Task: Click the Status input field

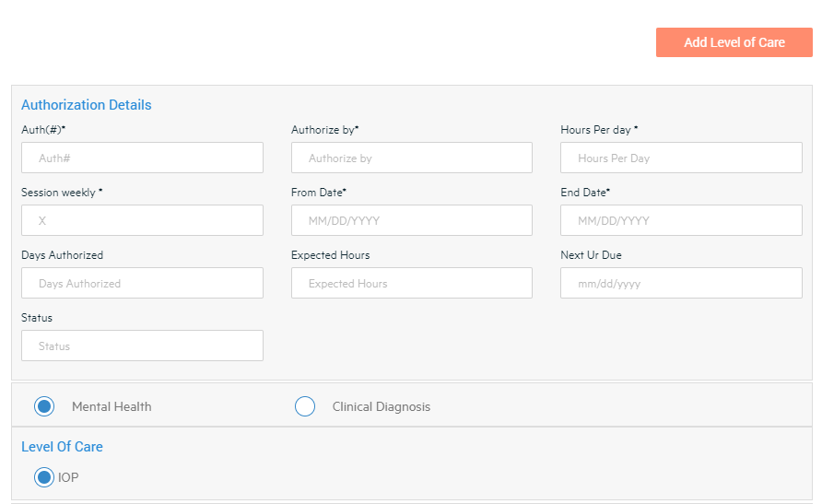Action: tap(142, 346)
